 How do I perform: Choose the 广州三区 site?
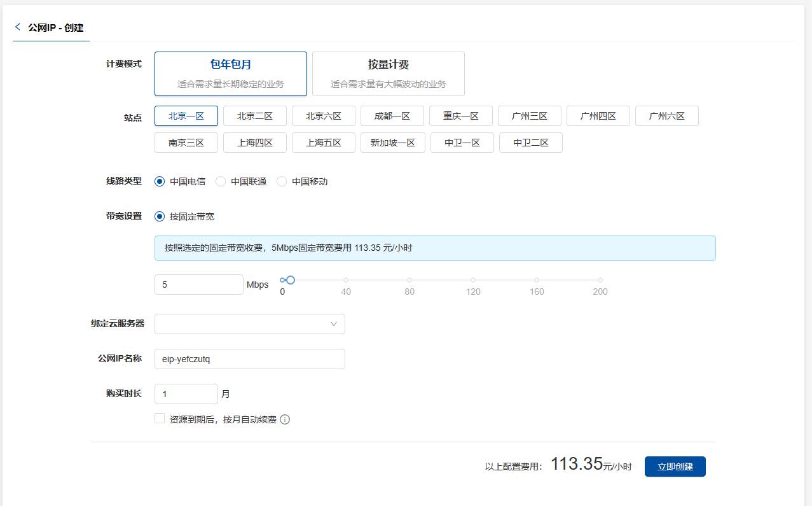pos(530,116)
